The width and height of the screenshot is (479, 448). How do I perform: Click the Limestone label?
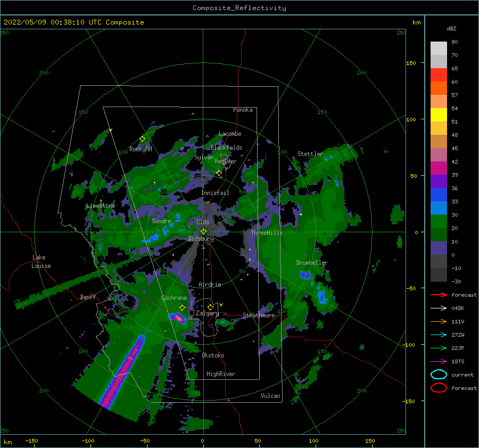(x=101, y=206)
